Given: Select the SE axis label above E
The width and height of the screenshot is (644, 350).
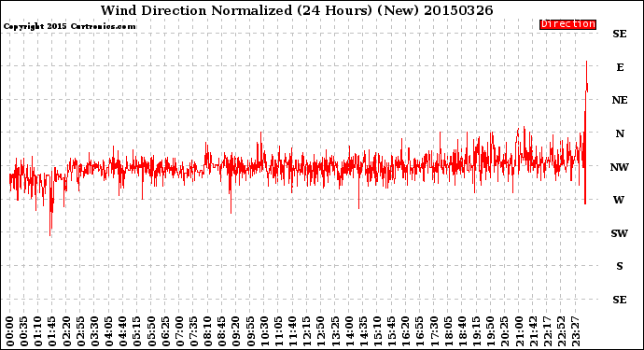Looking at the screenshot, I should point(620,35).
